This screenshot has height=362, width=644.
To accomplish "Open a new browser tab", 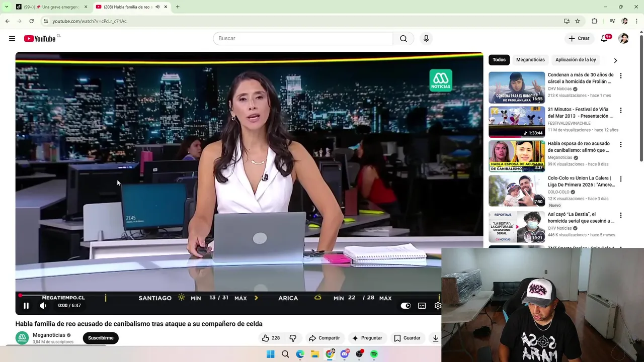I will tap(178, 7).
